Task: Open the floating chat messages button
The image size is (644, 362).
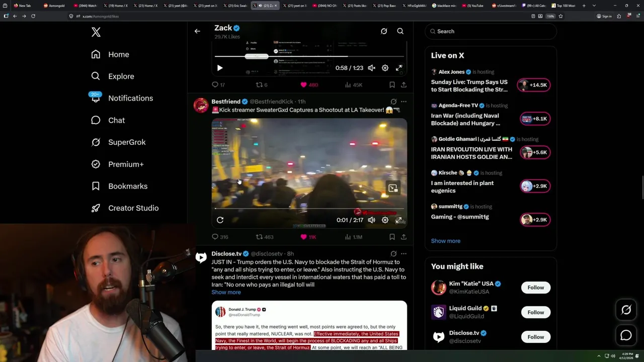Action: tap(626, 335)
